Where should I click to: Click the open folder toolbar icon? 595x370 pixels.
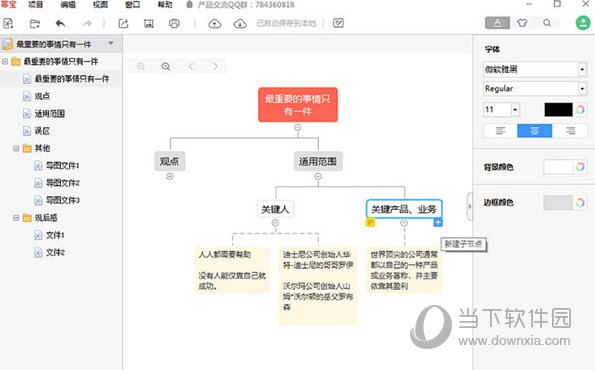pos(35,24)
